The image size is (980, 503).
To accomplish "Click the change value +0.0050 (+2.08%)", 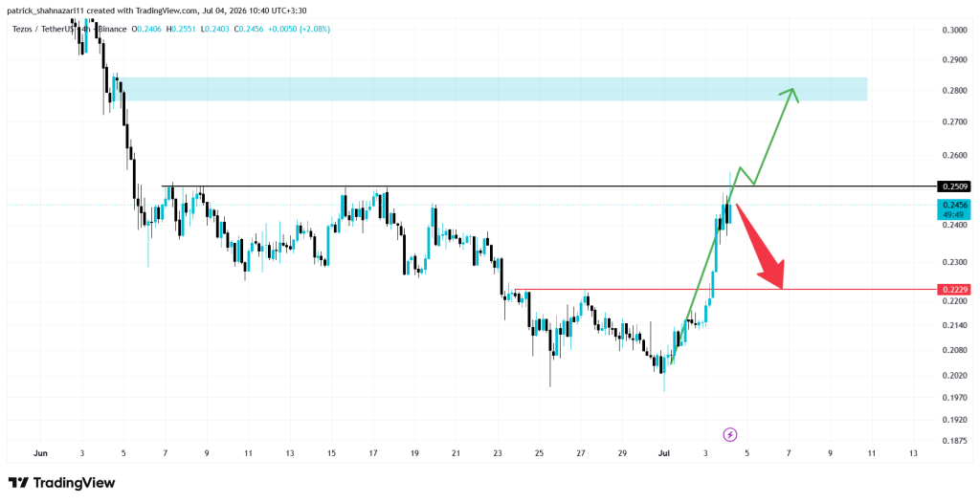I will (298, 30).
